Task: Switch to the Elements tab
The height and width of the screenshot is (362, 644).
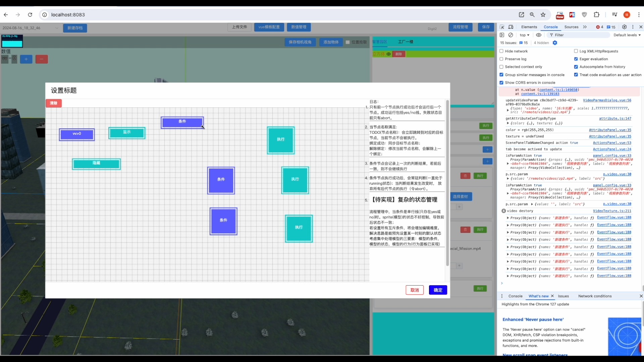Action: coord(529,27)
